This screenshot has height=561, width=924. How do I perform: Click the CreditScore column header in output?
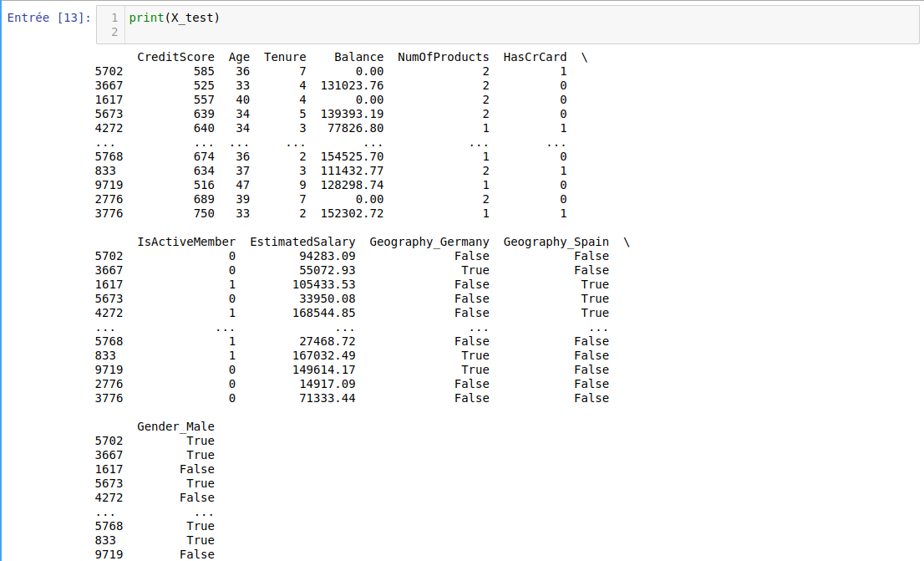click(175, 57)
